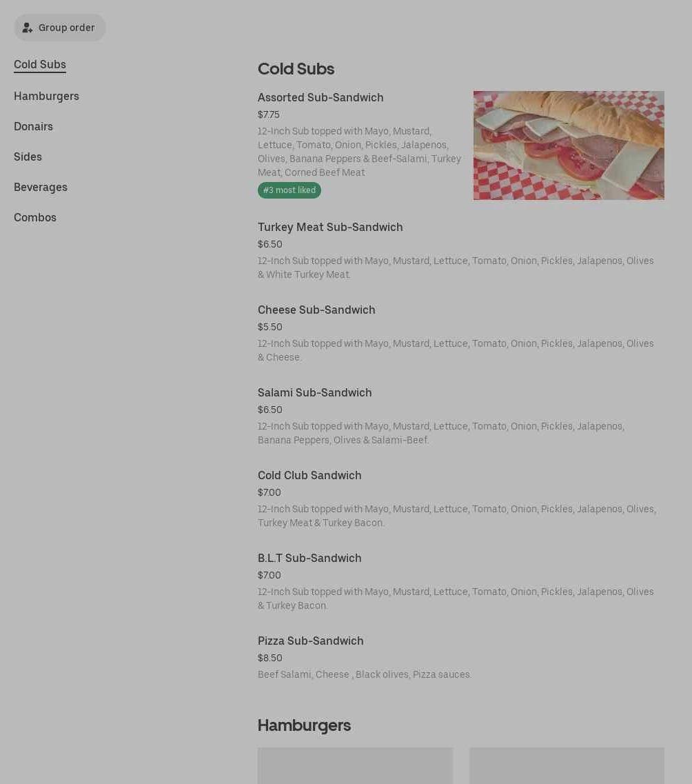The height and width of the screenshot is (784, 692).
Task: Click the first Hamburgers item image card
Action: pyautogui.click(x=355, y=765)
